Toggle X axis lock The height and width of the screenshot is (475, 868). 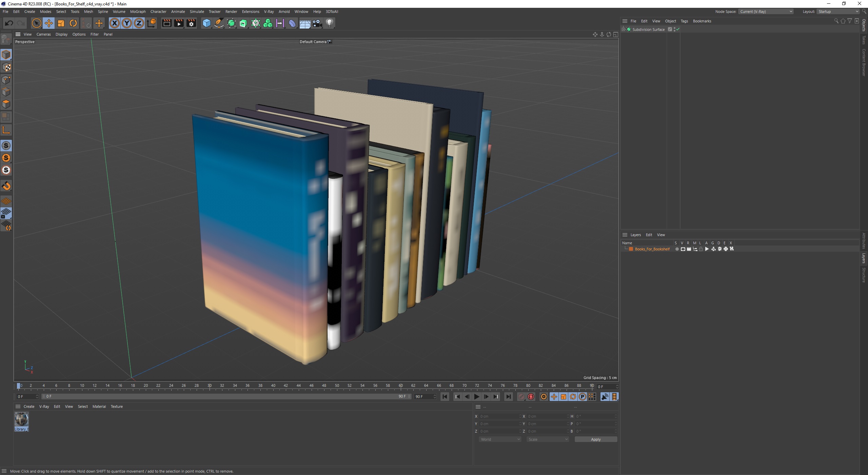click(115, 23)
